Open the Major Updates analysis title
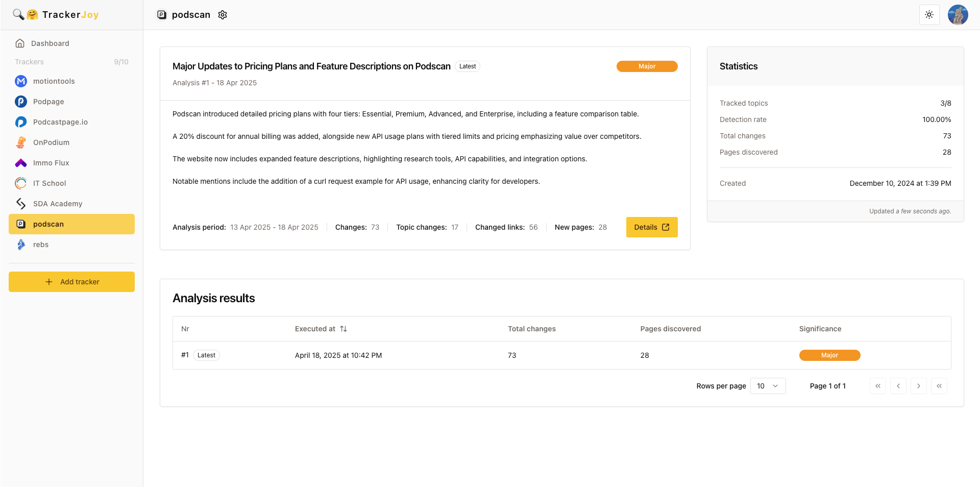This screenshot has height=487, width=980. pos(311,66)
